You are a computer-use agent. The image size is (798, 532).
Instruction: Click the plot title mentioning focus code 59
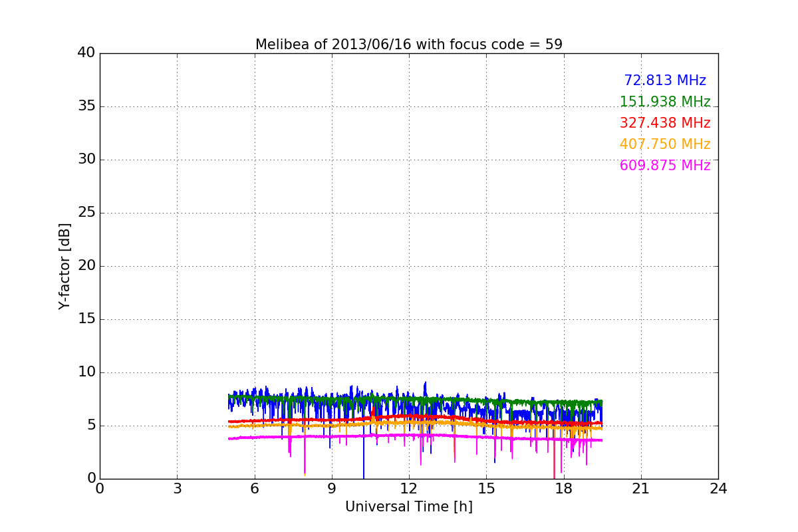(x=408, y=45)
